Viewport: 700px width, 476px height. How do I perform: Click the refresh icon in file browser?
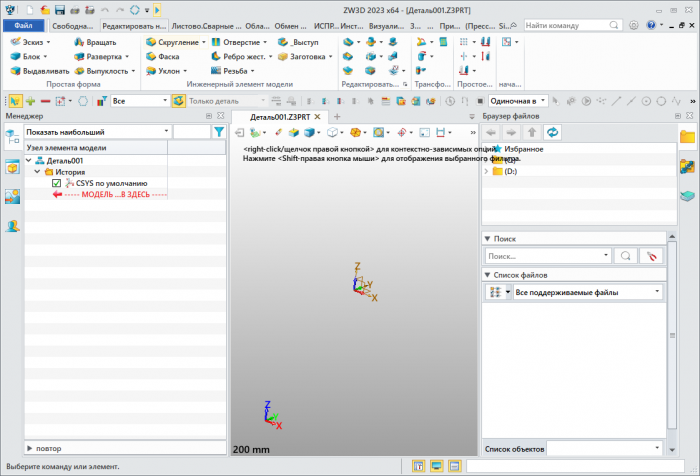click(552, 132)
